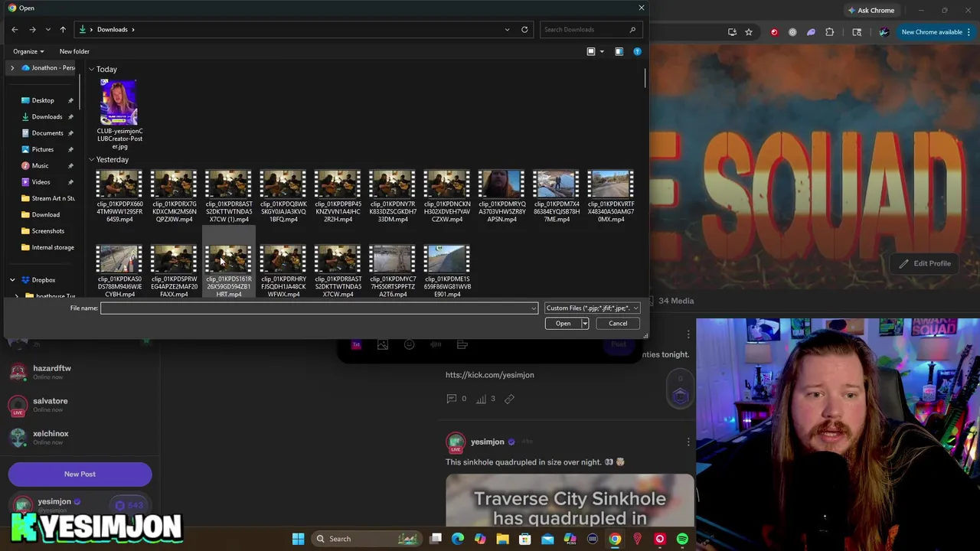Image resolution: width=980 pixels, height=551 pixels.
Task: Select clip_01KPDME1S659F86WG81WVBE901.mp4 file
Action: (x=447, y=271)
